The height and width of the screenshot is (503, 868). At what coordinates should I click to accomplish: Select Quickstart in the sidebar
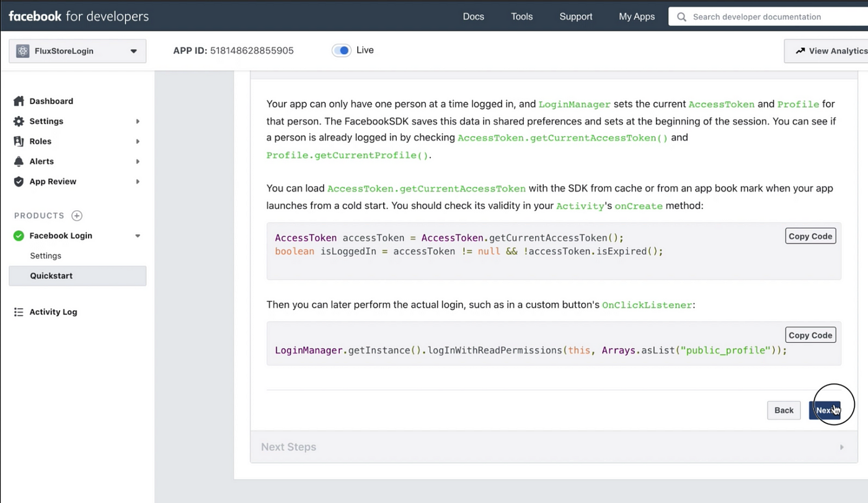pyautogui.click(x=77, y=276)
